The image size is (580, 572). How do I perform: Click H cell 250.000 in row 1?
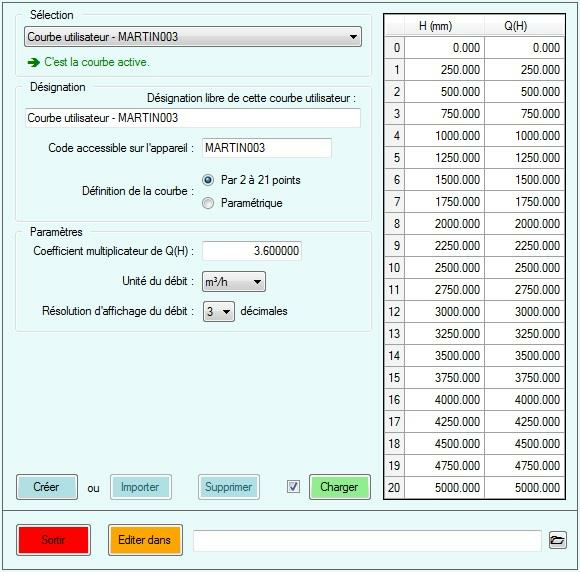click(x=445, y=70)
